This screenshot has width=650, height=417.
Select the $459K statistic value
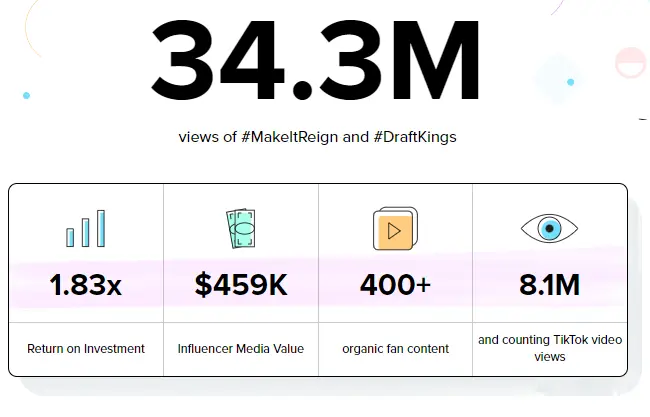pyautogui.click(x=241, y=285)
